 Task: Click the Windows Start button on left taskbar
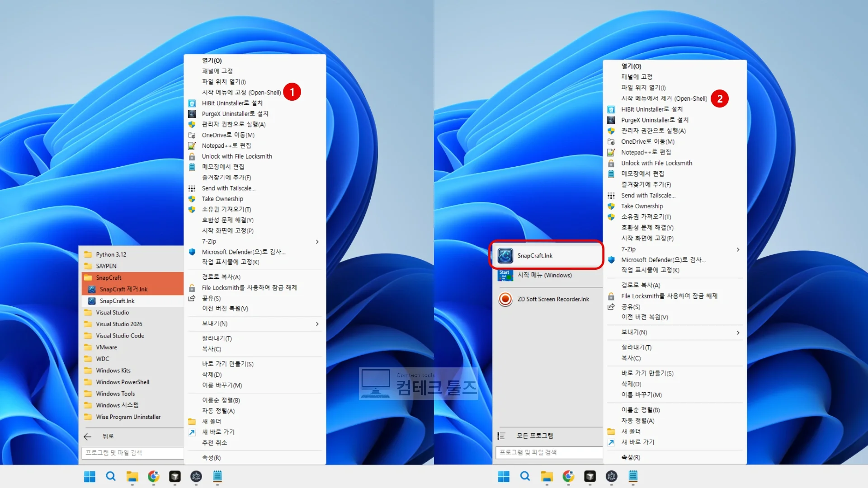click(90, 476)
